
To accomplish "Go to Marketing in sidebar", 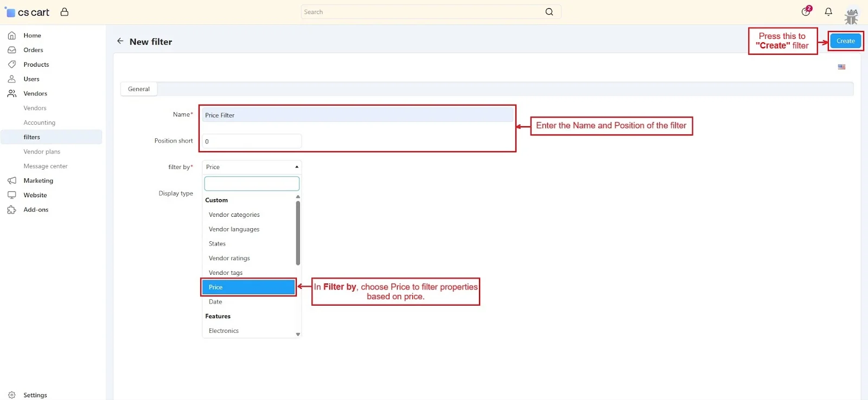I will tap(38, 180).
